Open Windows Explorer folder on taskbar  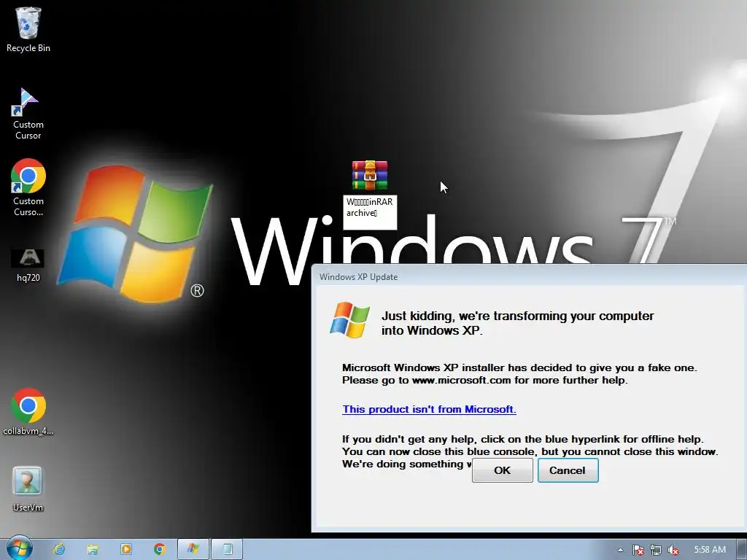(93, 549)
